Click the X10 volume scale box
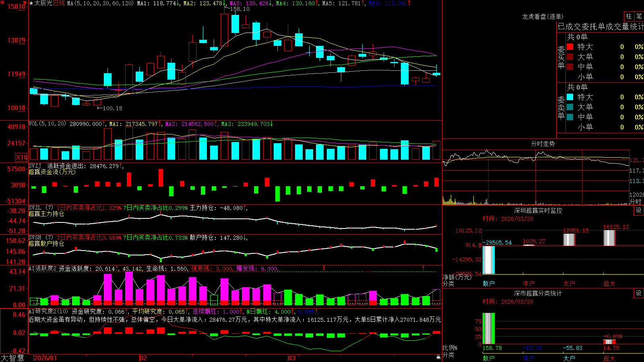 (x=21, y=157)
